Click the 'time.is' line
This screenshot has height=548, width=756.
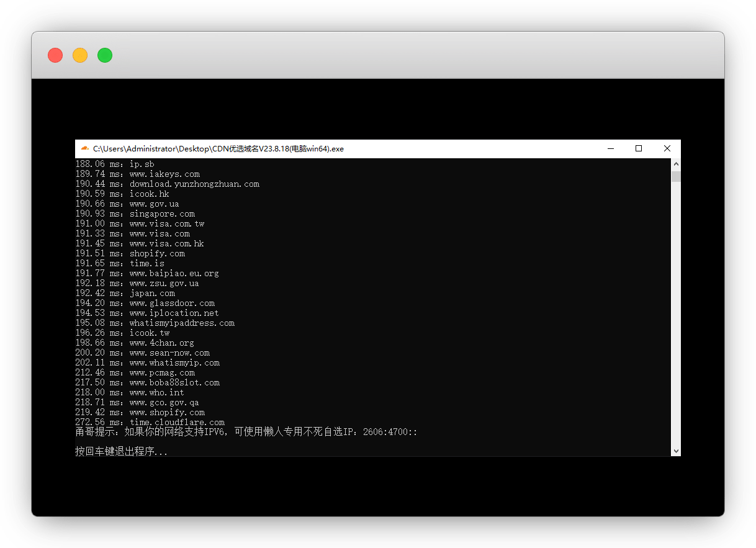point(120,263)
